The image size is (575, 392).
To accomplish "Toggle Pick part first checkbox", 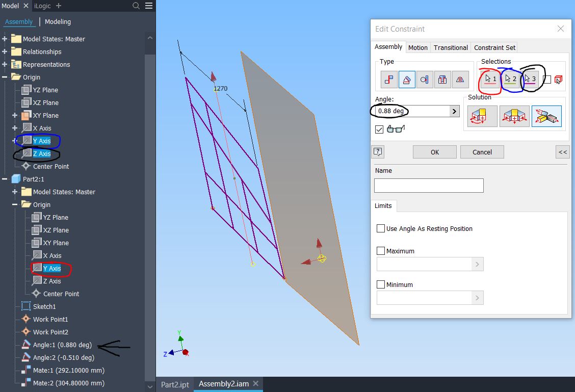I will point(547,79).
